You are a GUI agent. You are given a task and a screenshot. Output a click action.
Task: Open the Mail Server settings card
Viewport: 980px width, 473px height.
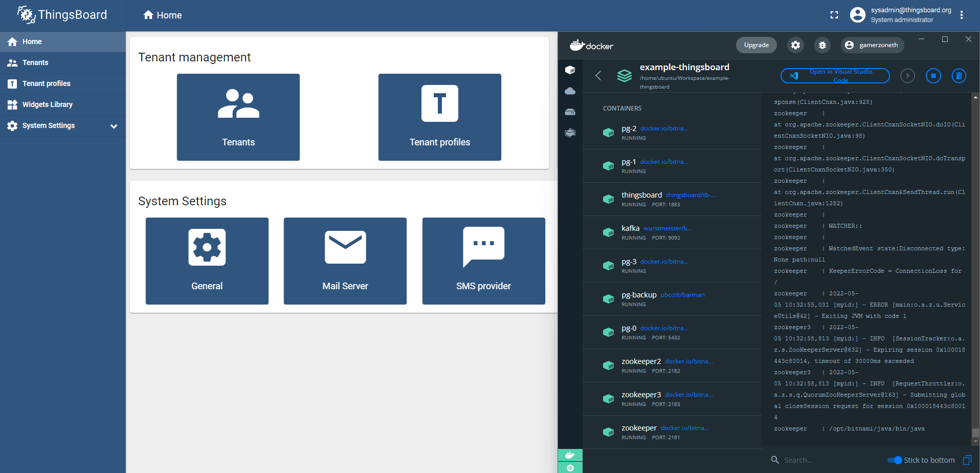(x=345, y=261)
